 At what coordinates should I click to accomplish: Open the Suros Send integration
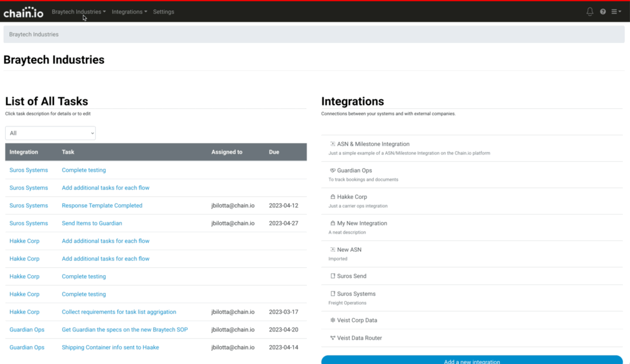pos(351,276)
